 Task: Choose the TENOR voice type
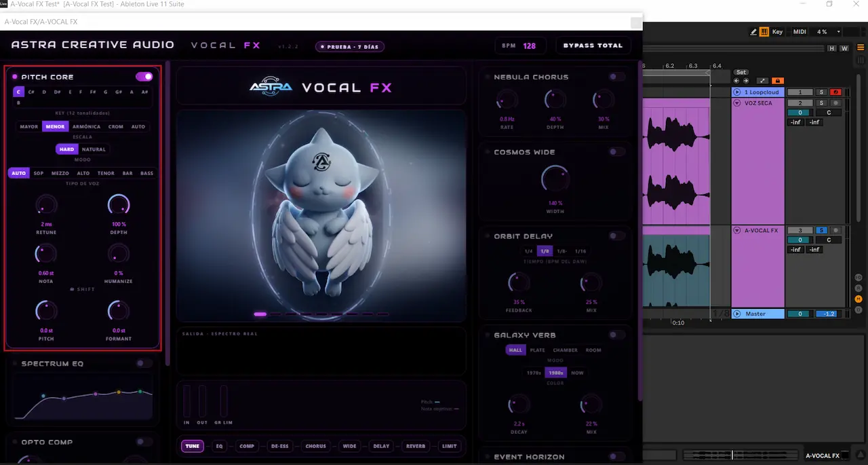(106, 173)
